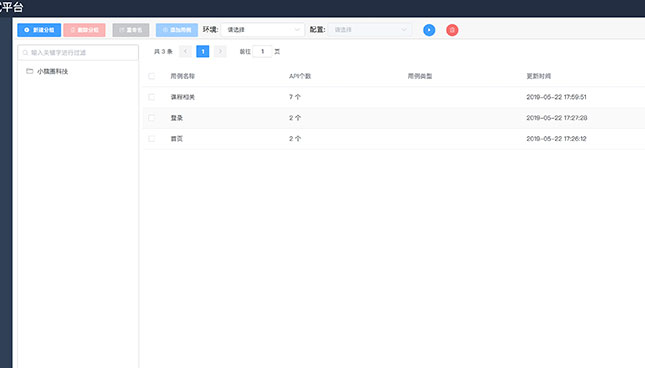Click the API个数 column header
The width and height of the screenshot is (645, 368).
(x=300, y=76)
